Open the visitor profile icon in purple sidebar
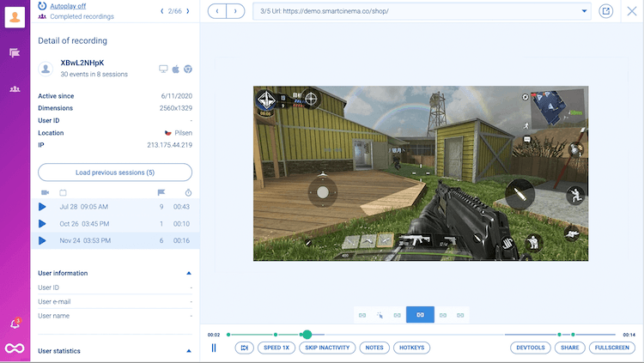Screen dimensions: 644x363 pyautogui.click(x=15, y=17)
